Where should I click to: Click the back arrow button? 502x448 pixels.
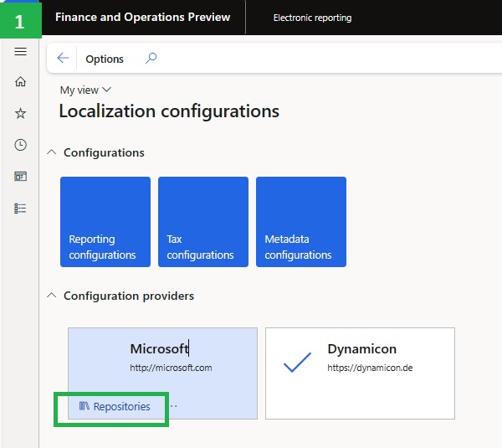(x=63, y=59)
